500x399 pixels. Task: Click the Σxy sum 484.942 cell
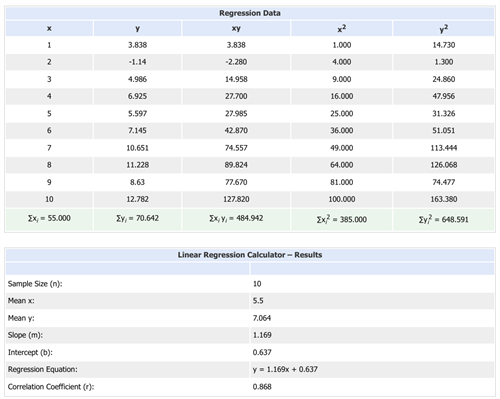236,219
